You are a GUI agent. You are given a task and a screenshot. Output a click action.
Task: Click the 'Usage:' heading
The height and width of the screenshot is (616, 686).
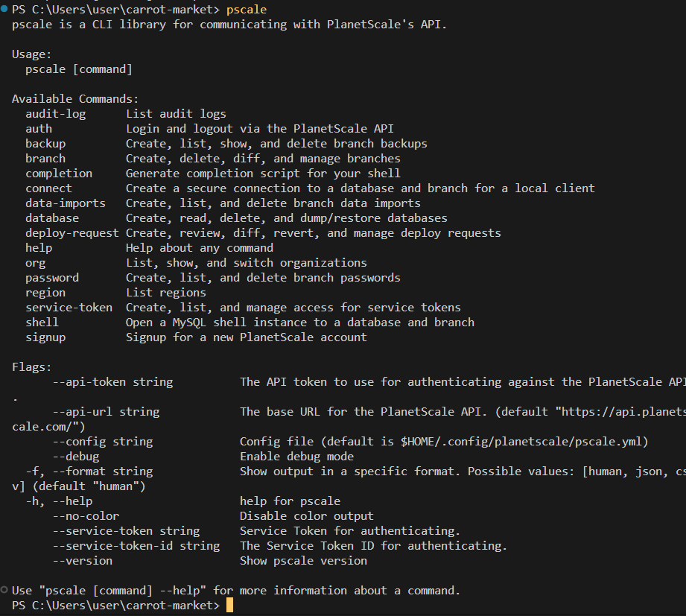pyautogui.click(x=31, y=54)
